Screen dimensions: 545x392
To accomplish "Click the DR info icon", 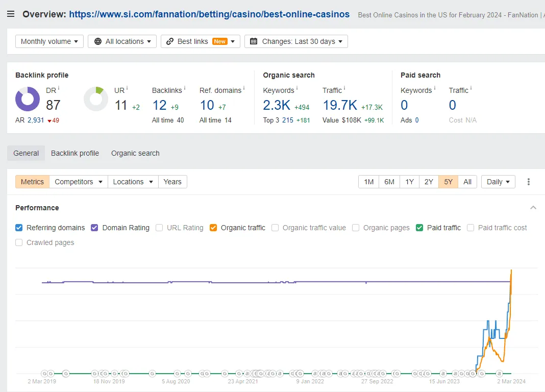I will 60,87.
